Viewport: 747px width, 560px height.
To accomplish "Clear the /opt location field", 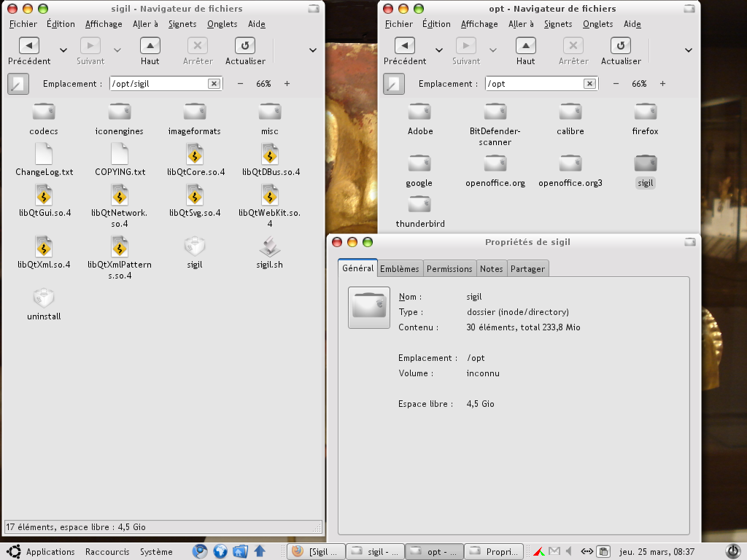I will (589, 84).
